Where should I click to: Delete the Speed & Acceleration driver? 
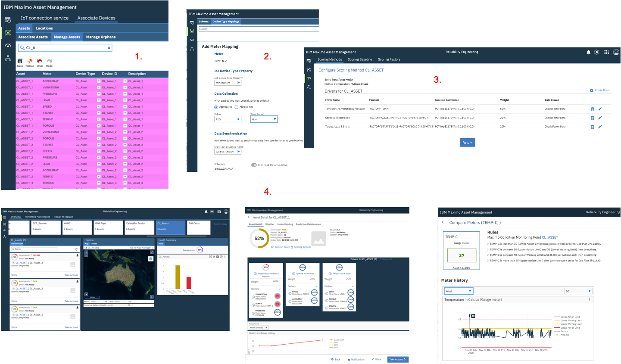click(593, 118)
